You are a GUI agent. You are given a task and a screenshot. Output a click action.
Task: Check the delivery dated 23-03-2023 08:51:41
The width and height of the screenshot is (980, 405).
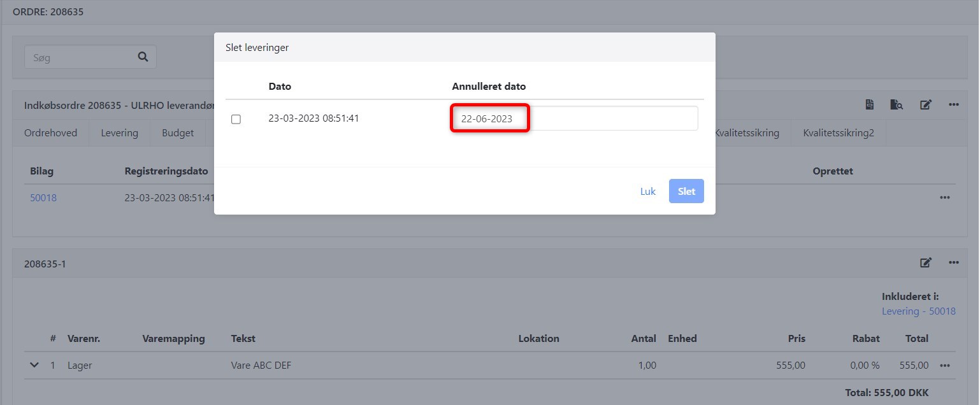coord(236,119)
